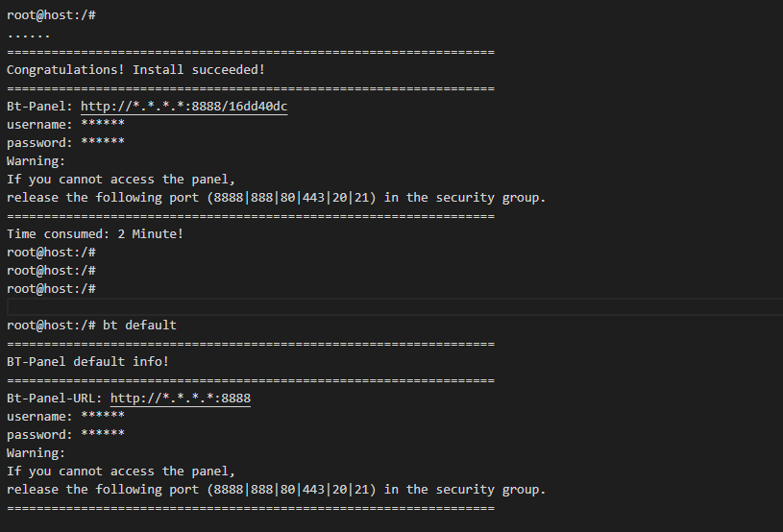This screenshot has height=532, width=783.
Task: Click the "Warning:" text in the default info section
Action: pos(36,452)
